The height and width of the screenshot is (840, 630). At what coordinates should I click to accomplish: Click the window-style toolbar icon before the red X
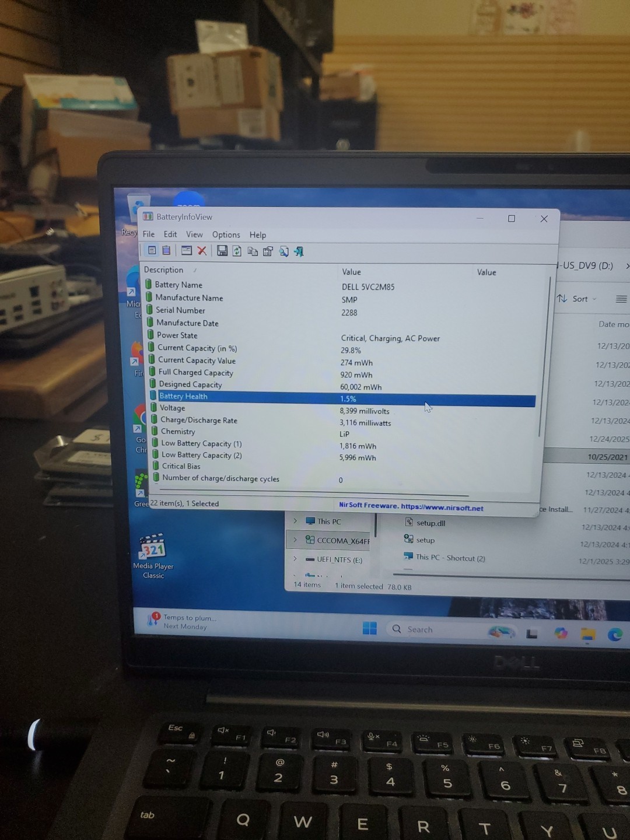[187, 251]
